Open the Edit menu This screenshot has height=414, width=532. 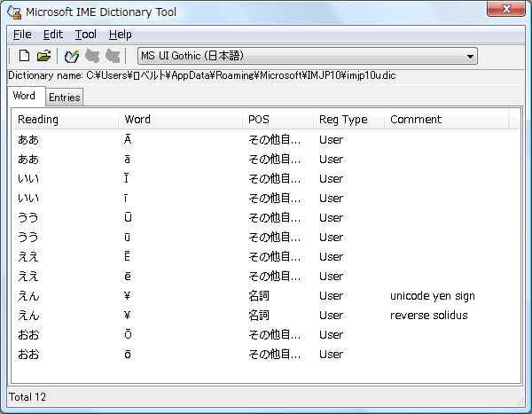[x=53, y=35]
